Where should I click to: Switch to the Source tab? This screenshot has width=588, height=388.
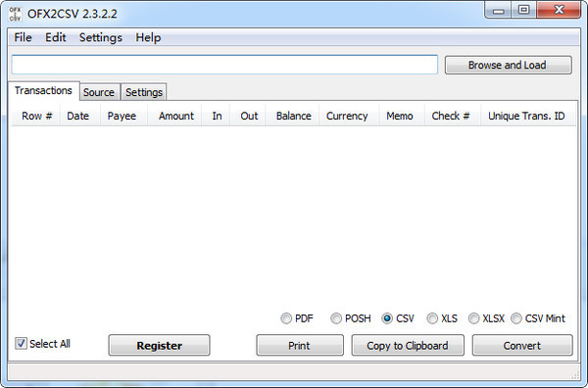point(99,92)
